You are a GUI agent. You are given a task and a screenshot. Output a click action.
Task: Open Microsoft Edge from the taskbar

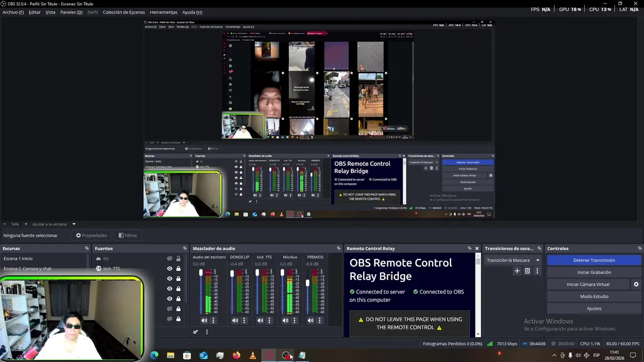pos(154,355)
